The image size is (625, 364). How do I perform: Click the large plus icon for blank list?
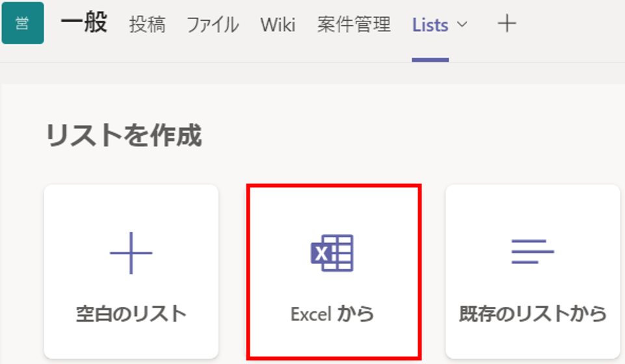tap(131, 253)
